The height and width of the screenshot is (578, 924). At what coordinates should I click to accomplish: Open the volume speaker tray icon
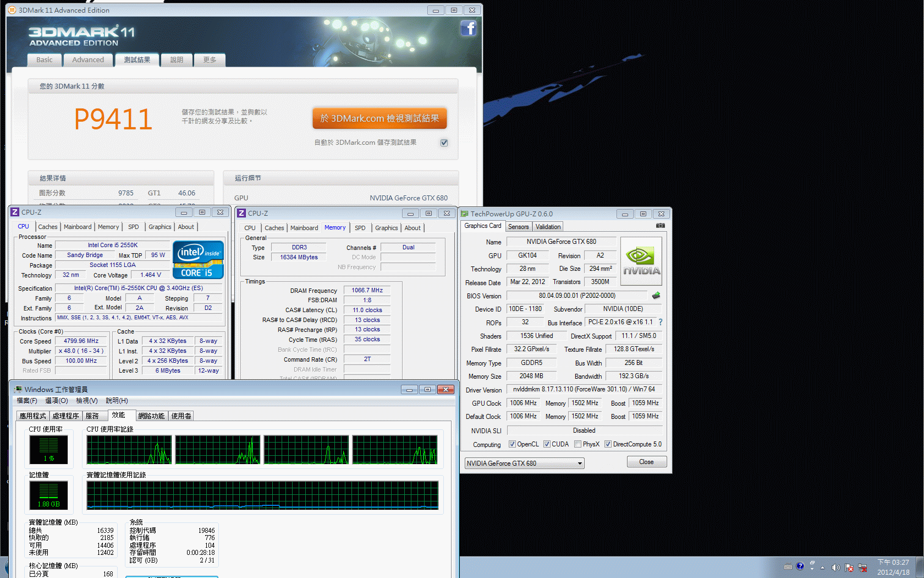click(836, 568)
